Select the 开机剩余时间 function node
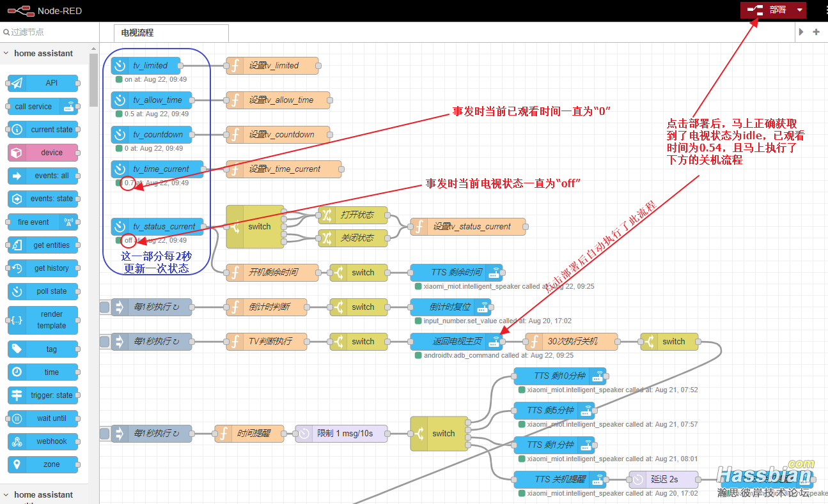Screen dimensions: 828x504 [x=272, y=272]
